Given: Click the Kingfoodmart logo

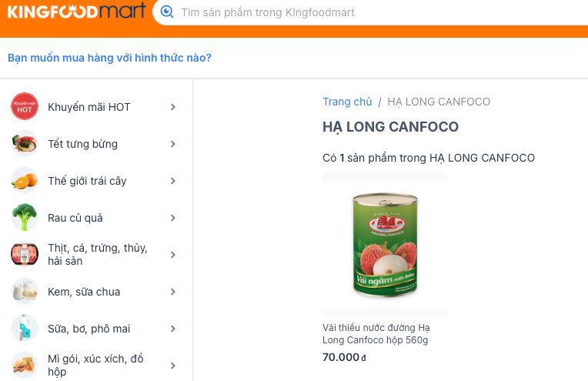Looking at the screenshot, I should click(x=76, y=13).
